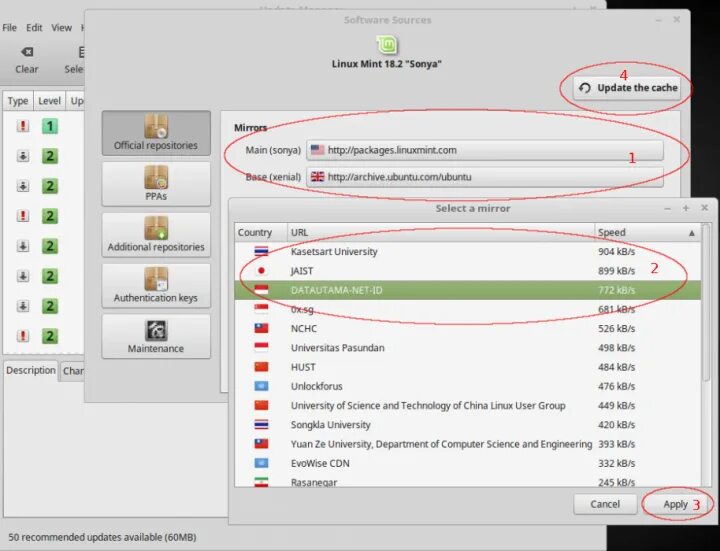Select the HUST mirror
This screenshot has width=720, height=551.
pyautogui.click(x=467, y=367)
